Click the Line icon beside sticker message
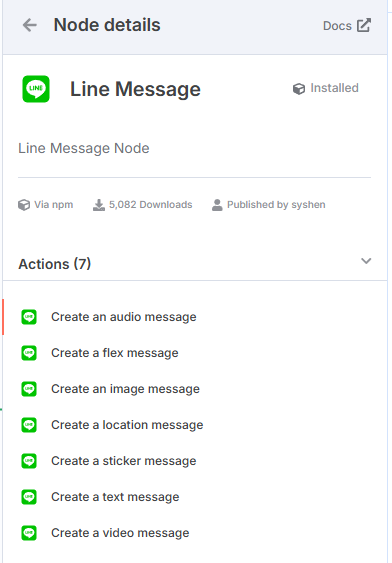Viewport: 392px width, 563px height. click(29, 461)
